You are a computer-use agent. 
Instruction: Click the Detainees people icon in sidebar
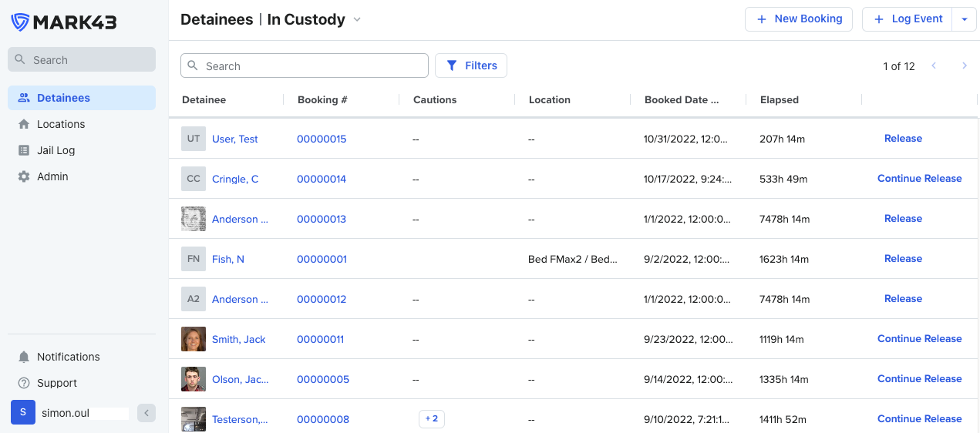[24, 98]
